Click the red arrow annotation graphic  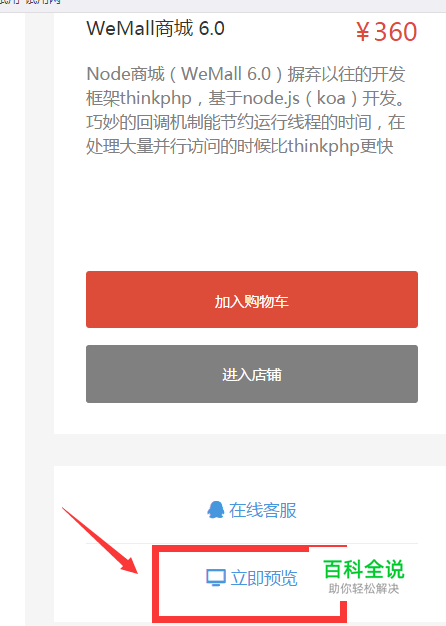coord(100,540)
